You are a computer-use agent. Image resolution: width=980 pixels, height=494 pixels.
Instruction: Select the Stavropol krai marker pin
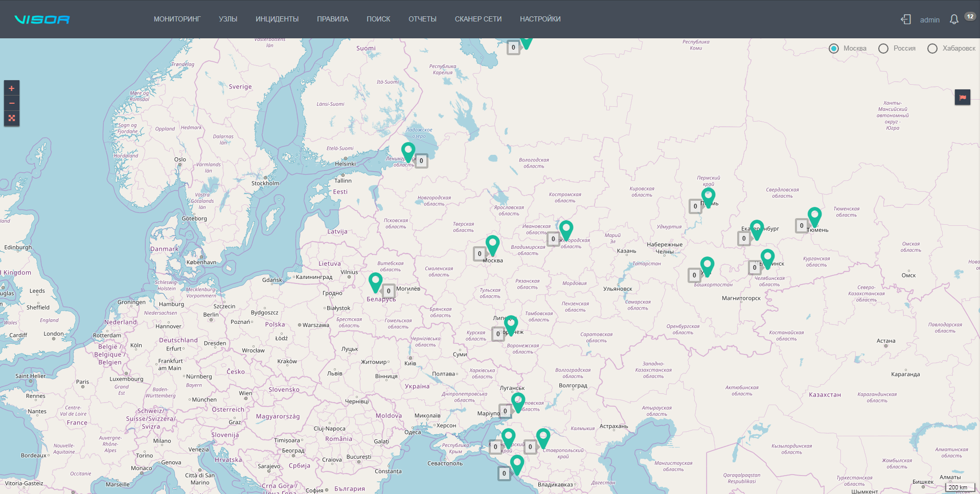tap(543, 438)
